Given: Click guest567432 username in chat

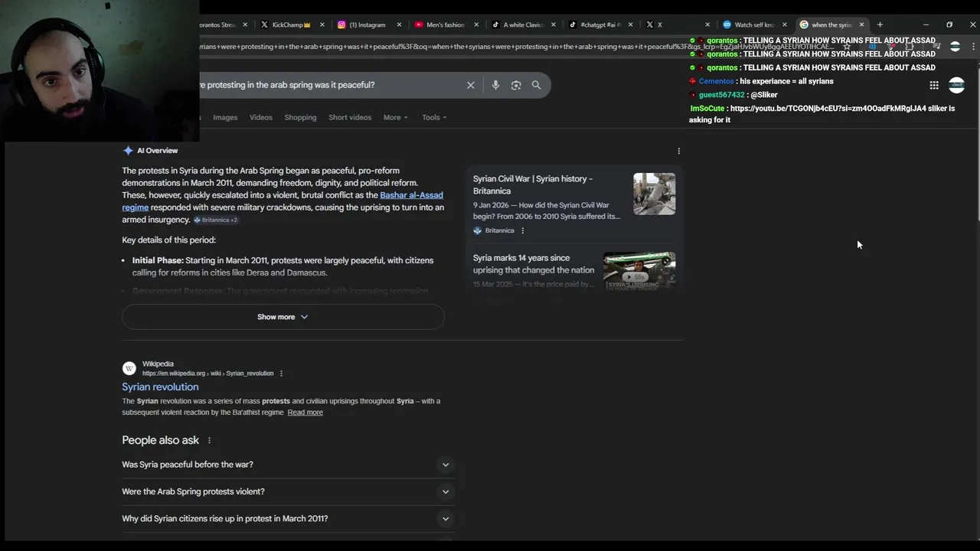Looking at the screenshot, I should pyautogui.click(x=721, y=95).
